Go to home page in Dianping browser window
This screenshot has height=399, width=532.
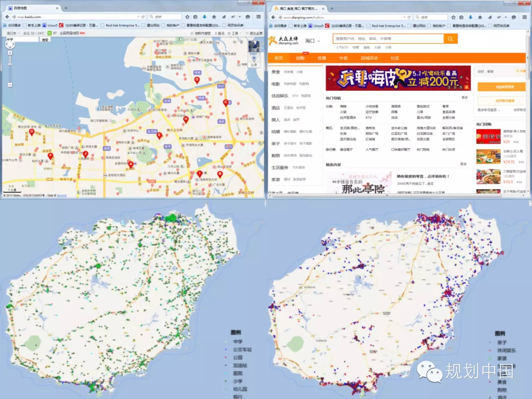480,17
